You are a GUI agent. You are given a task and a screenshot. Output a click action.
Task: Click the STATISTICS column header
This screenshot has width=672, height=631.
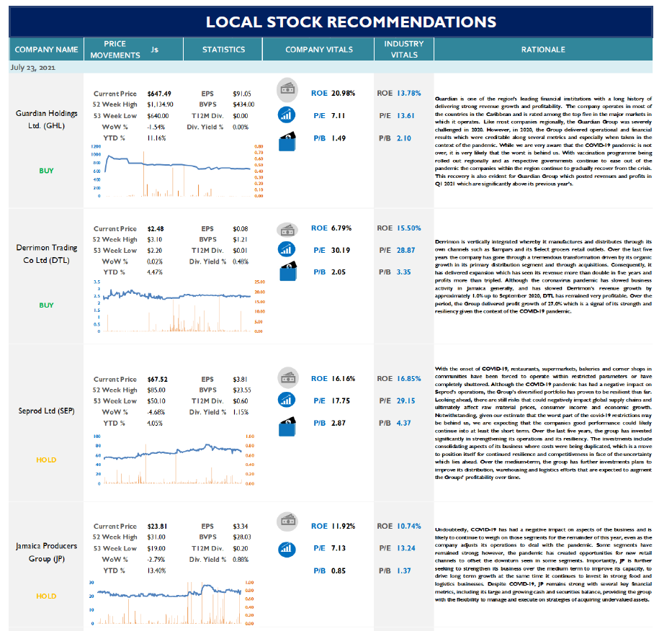pyautogui.click(x=223, y=50)
